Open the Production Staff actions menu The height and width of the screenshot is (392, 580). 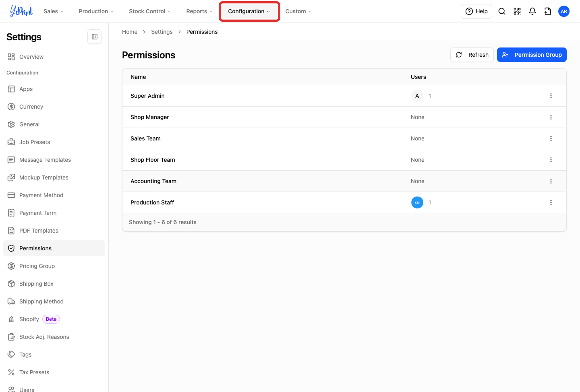pyautogui.click(x=551, y=202)
